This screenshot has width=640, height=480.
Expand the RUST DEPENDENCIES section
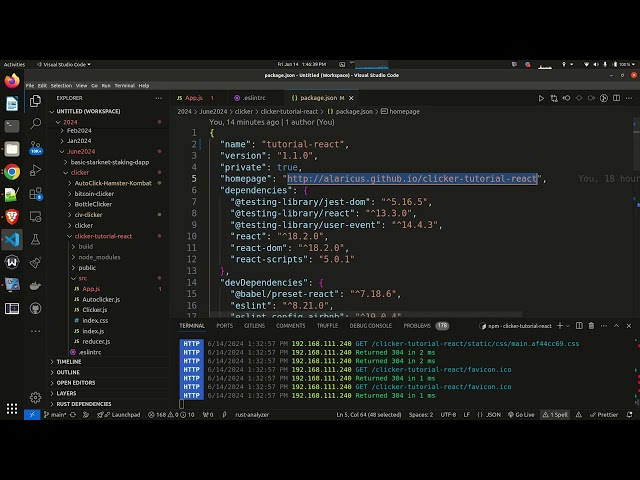(84, 404)
